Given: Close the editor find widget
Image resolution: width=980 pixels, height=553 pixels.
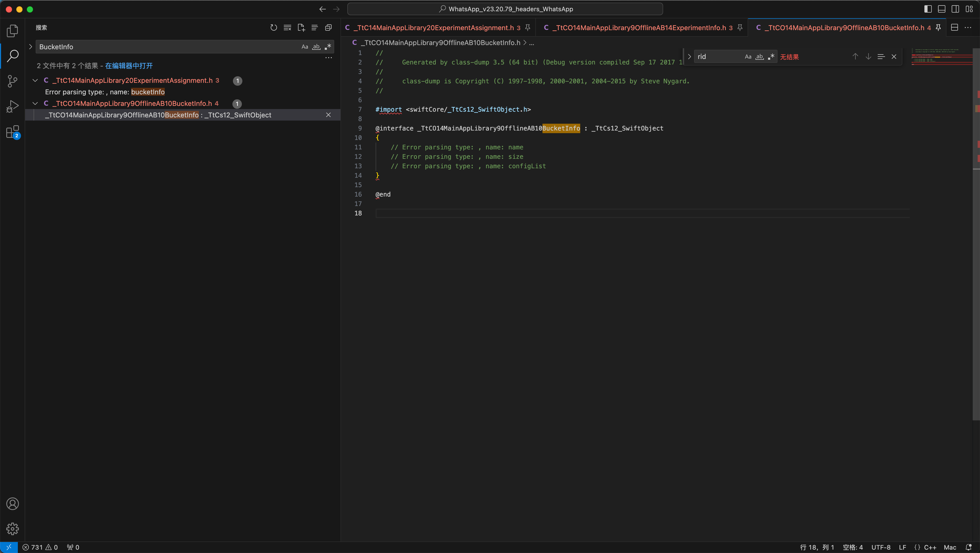Looking at the screenshot, I should pyautogui.click(x=894, y=57).
